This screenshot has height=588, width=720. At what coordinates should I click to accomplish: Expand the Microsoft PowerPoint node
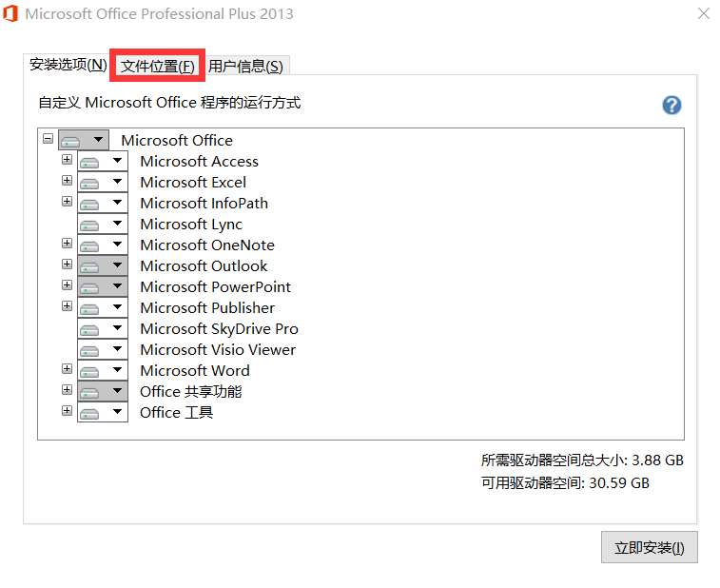point(67,284)
